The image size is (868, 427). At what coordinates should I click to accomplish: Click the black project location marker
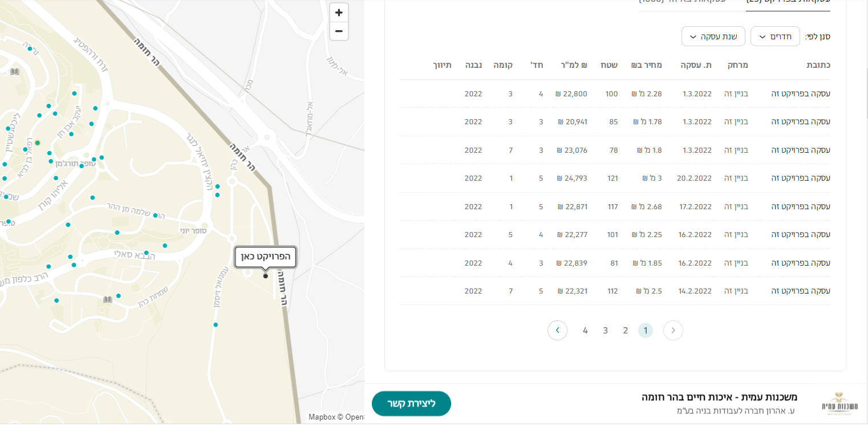[266, 276]
